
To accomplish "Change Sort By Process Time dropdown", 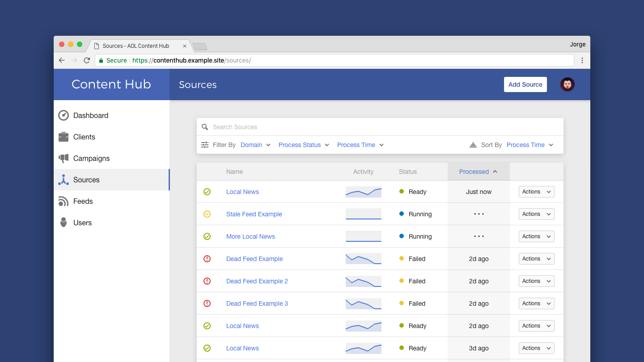I will pos(530,145).
